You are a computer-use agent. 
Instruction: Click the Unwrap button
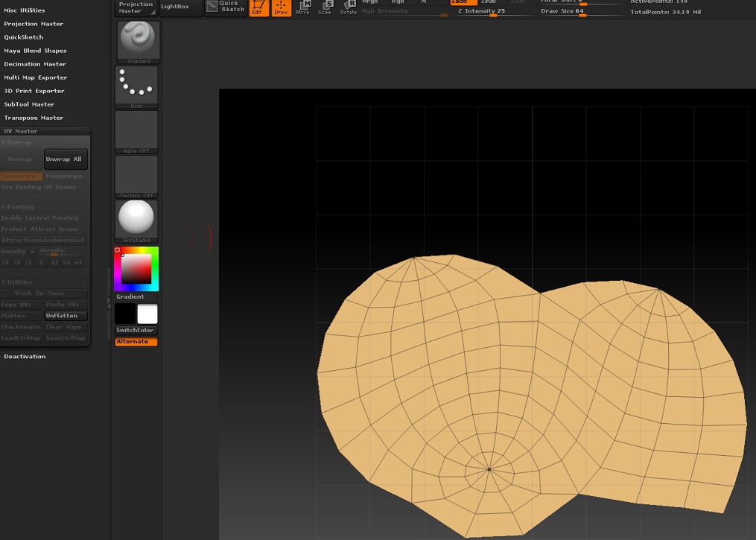pyautogui.click(x=21, y=159)
